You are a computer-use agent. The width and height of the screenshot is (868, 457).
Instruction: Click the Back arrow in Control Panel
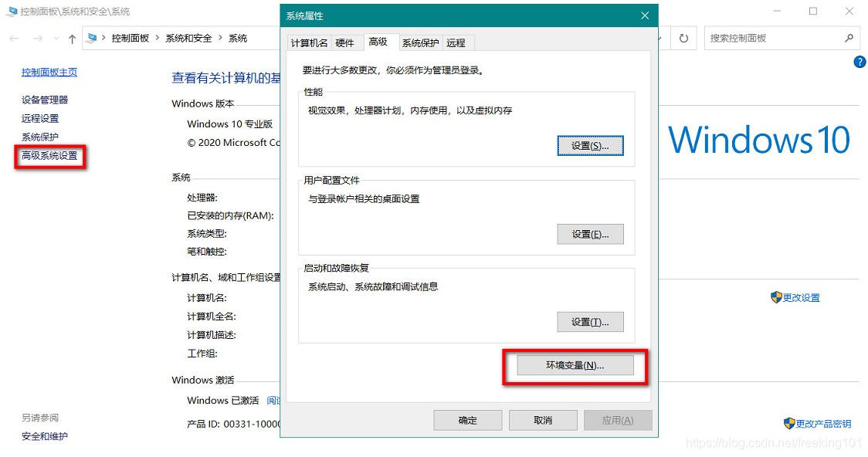click(x=15, y=38)
